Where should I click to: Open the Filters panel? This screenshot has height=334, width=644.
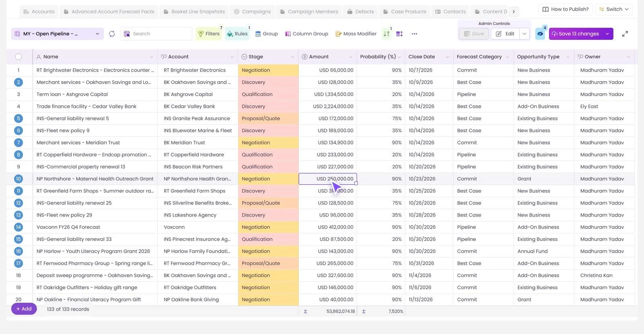(209, 34)
